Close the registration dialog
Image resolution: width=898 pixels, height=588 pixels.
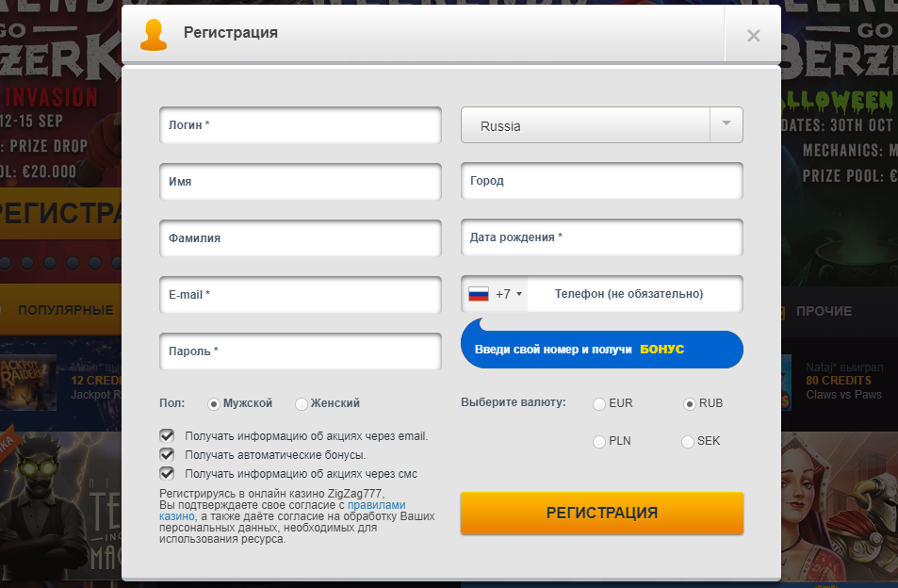click(x=753, y=36)
